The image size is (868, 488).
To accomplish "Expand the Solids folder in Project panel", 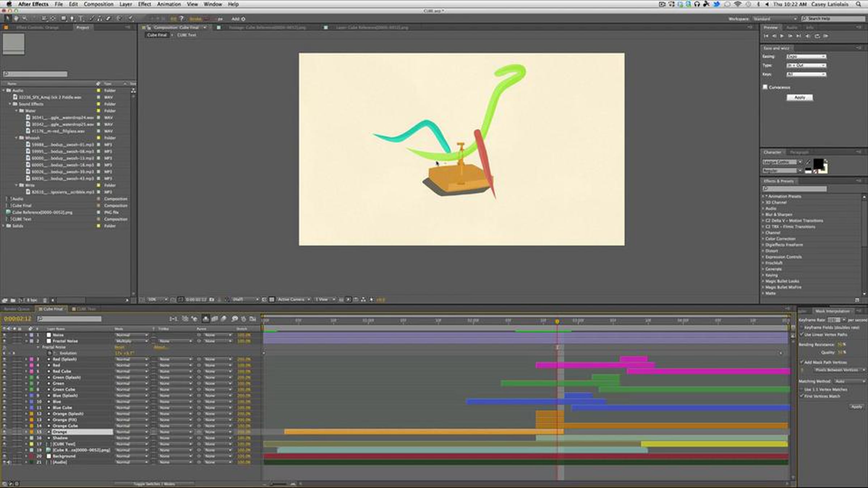I will (x=4, y=226).
